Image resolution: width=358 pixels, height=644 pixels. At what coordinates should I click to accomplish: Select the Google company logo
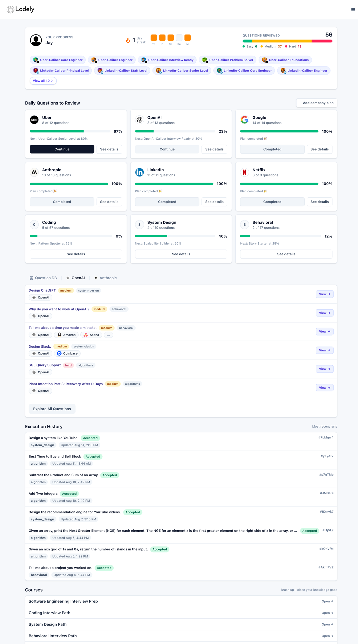245,120
